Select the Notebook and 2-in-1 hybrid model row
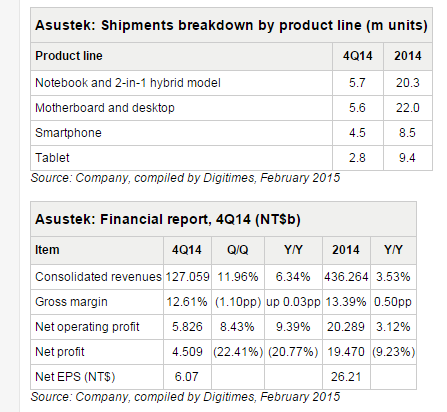Image resolution: width=447 pixels, height=412 pixels. pos(231,83)
